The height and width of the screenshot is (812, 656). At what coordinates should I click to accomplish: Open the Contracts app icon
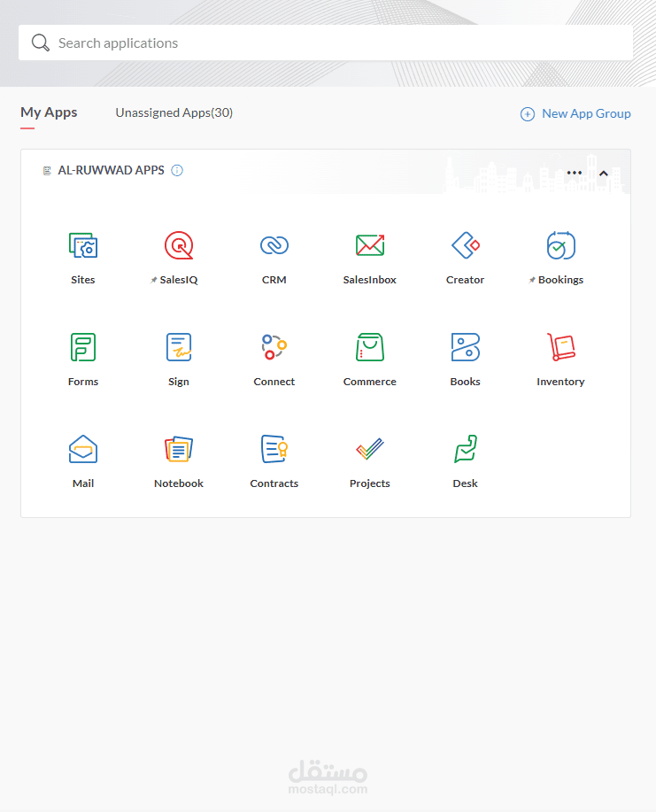click(274, 449)
